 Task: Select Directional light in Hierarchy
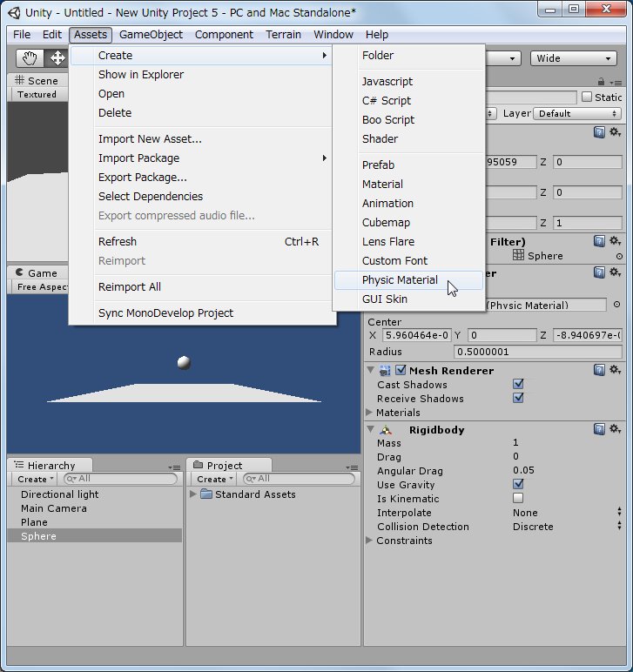click(x=95, y=494)
